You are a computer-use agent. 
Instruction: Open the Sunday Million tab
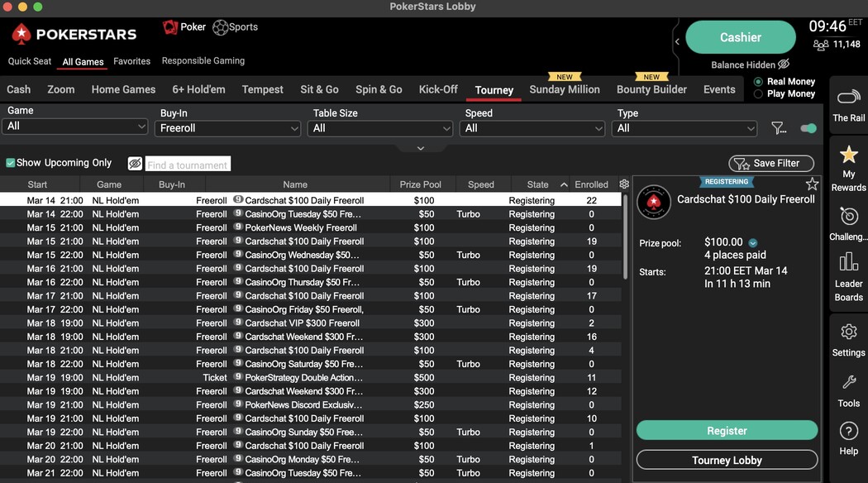pos(565,89)
